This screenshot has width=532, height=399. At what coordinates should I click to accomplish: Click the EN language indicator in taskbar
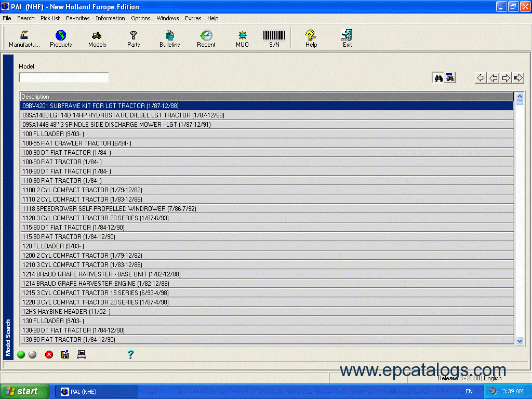(x=469, y=392)
